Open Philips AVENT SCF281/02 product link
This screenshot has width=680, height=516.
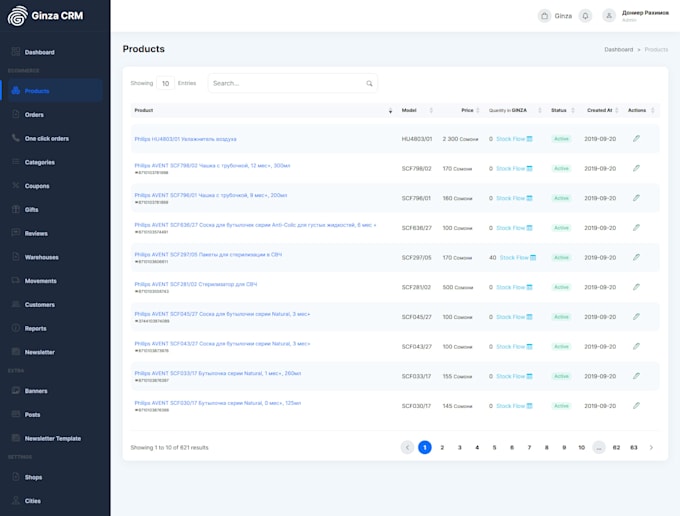click(x=196, y=284)
